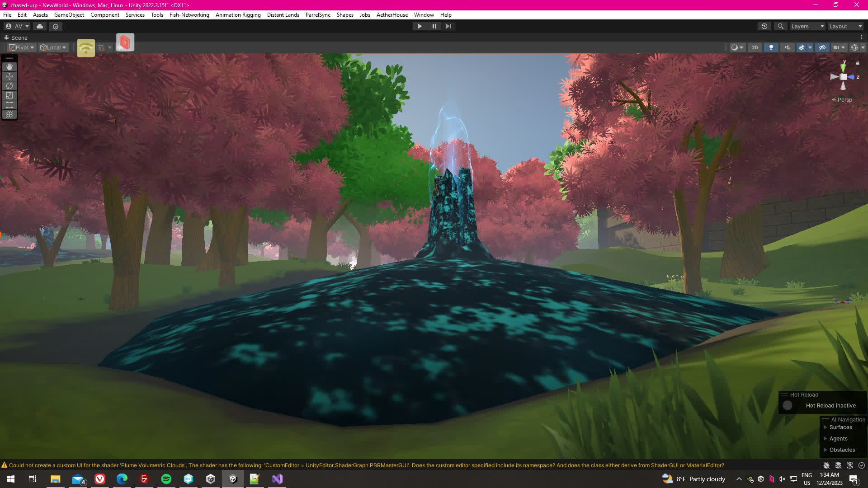Select the Rect transform tool

[x=9, y=105]
